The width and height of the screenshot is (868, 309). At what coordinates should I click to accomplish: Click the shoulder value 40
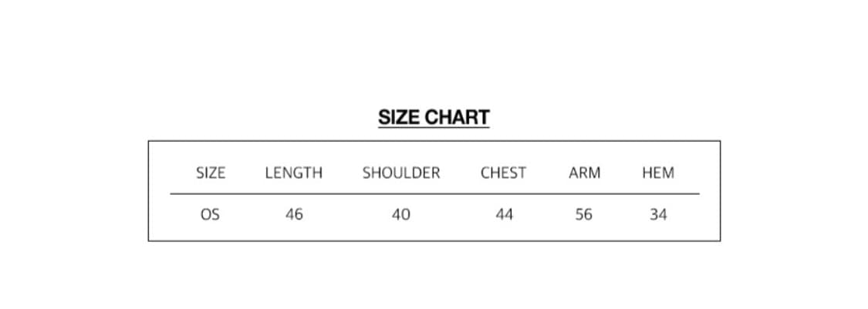click(401, 215)
